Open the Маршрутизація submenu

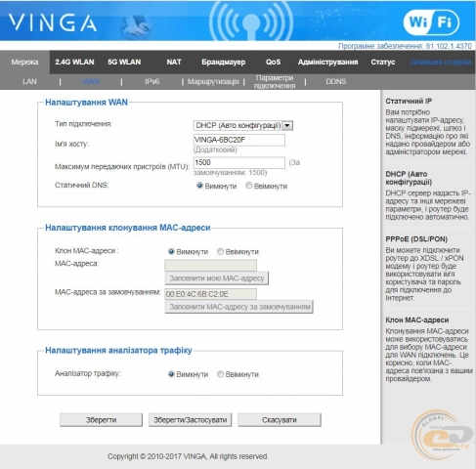coord(213,82)
